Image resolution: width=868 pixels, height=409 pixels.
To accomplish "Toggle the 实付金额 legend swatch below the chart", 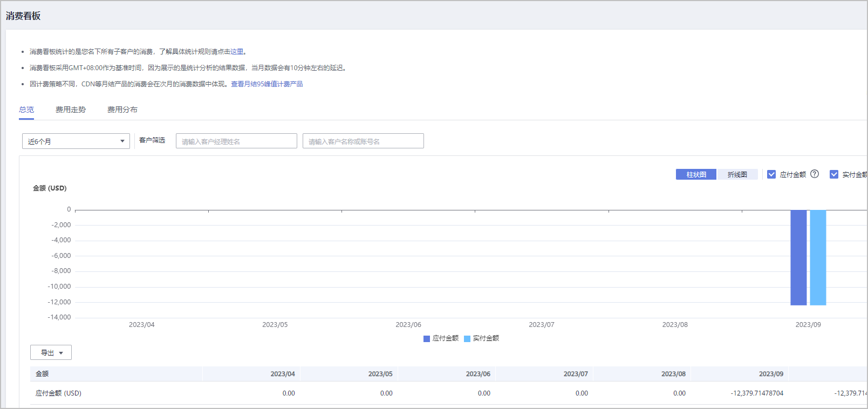I will click(467, 339).
